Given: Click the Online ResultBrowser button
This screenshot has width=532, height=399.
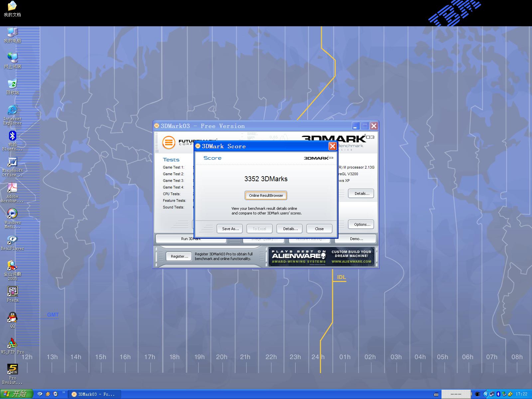Looking at the screenshot, I should [266, 196].
